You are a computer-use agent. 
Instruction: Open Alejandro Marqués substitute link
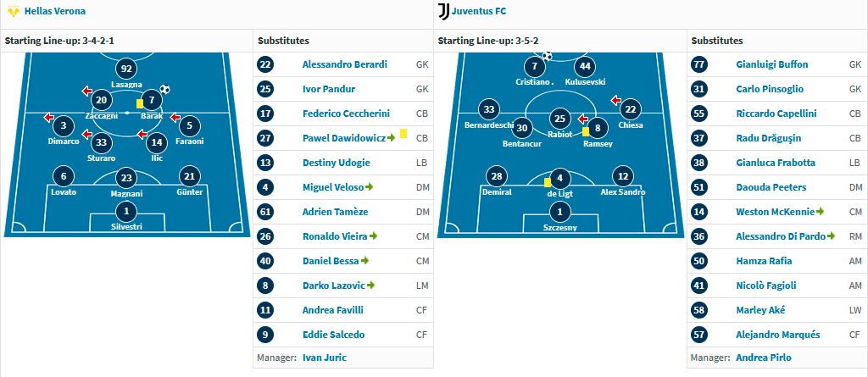[778, 335]
